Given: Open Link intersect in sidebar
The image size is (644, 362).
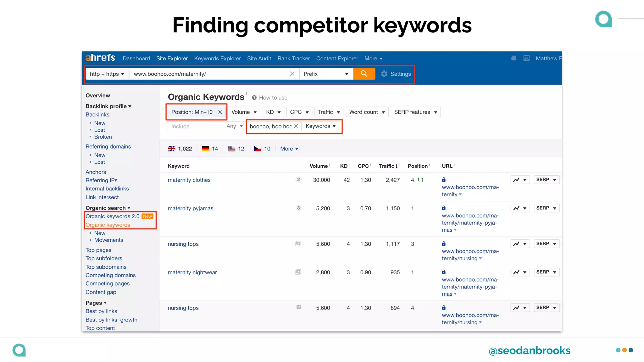Looking at the screenshot, I should click(x=102, y=197).
